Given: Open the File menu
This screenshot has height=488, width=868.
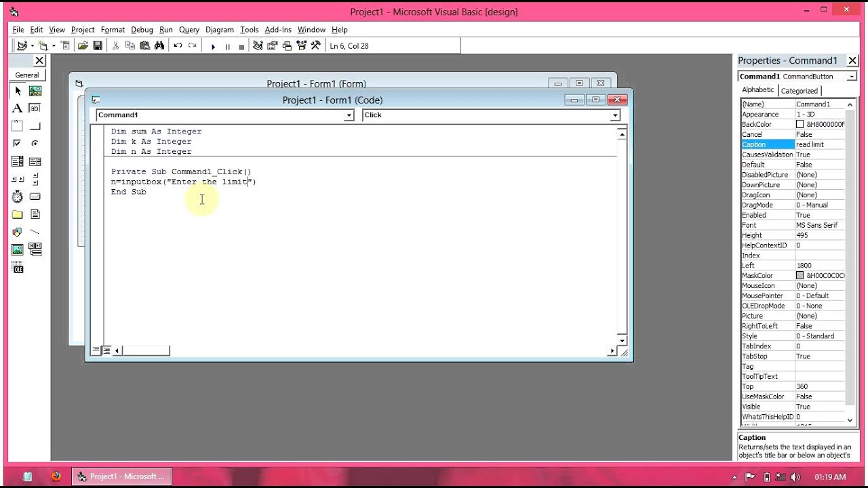Looking at the screenshot, I should pos(18,30).
